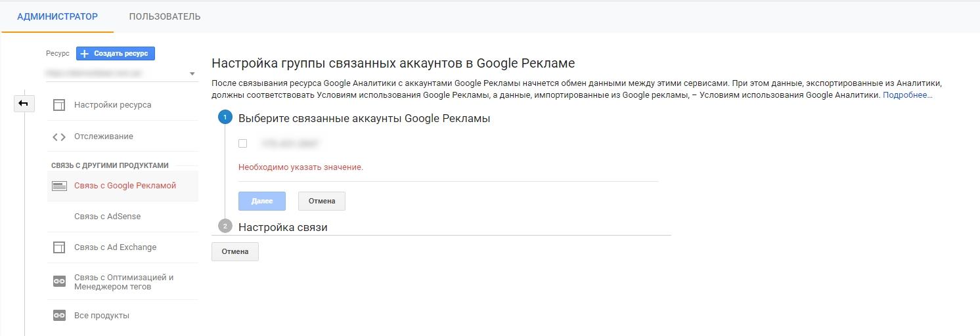The image size is (980, 336).
Task: Click Отмена next to Далее
Action: click(321, 201)
